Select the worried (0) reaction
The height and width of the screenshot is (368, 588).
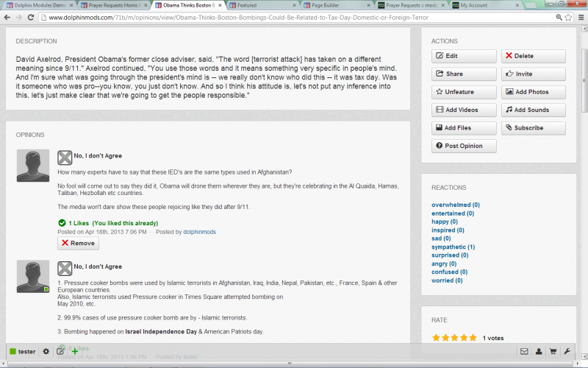pos(447,280)
